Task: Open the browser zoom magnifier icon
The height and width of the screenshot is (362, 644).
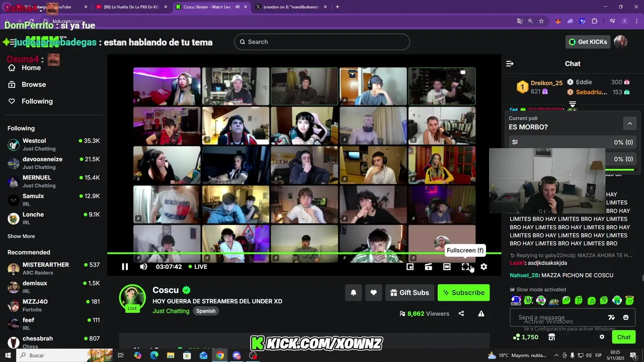Action: point(530,21)
